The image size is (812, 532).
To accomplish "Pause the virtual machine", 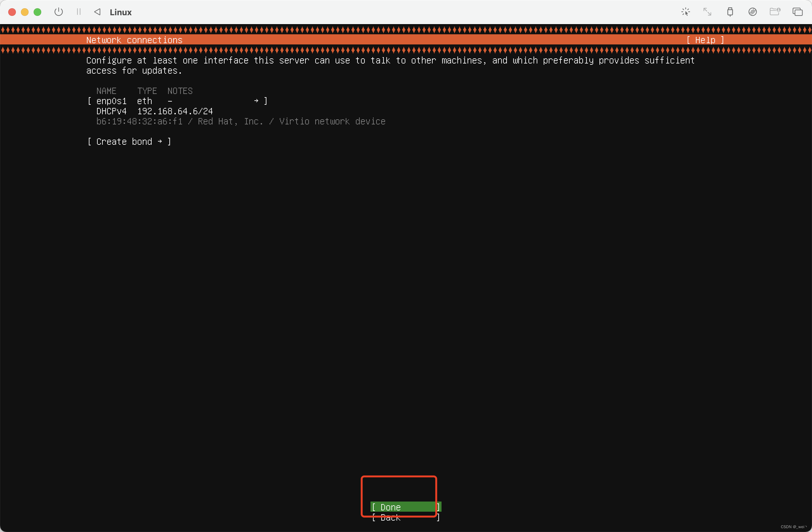I will (79, 12).
